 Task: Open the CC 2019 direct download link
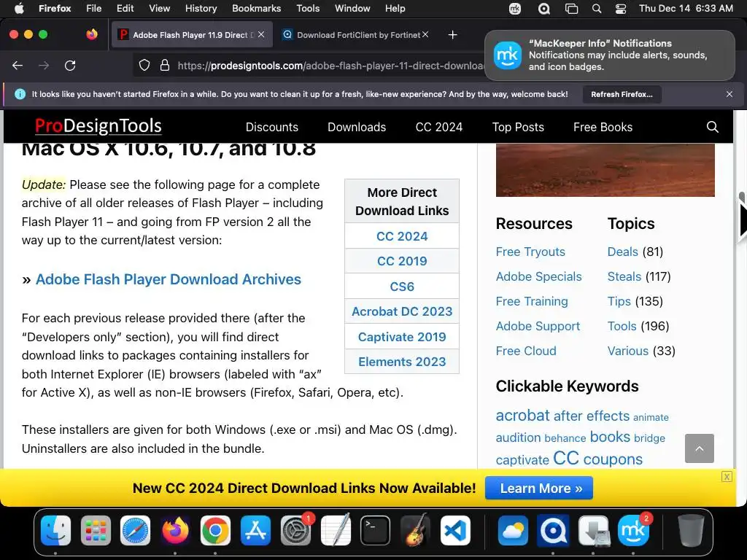click(x=402, y=261)
